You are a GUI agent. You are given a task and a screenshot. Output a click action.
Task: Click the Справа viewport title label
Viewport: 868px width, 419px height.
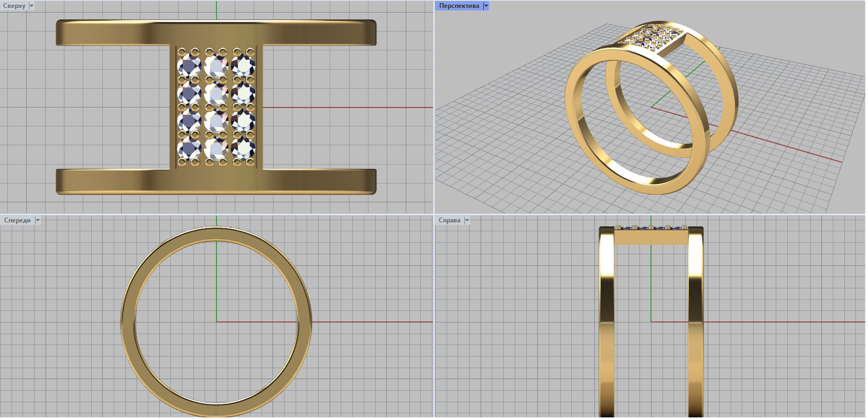(x=449, y=220)
